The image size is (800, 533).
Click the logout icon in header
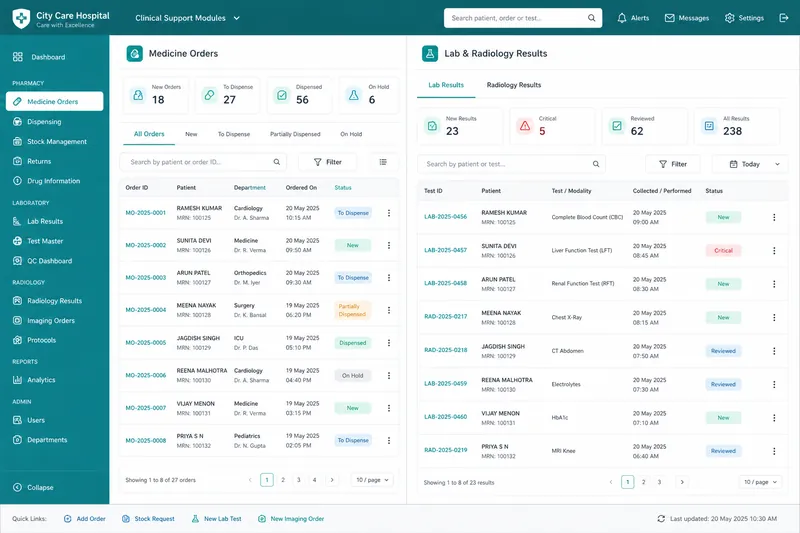pos(784,18)
